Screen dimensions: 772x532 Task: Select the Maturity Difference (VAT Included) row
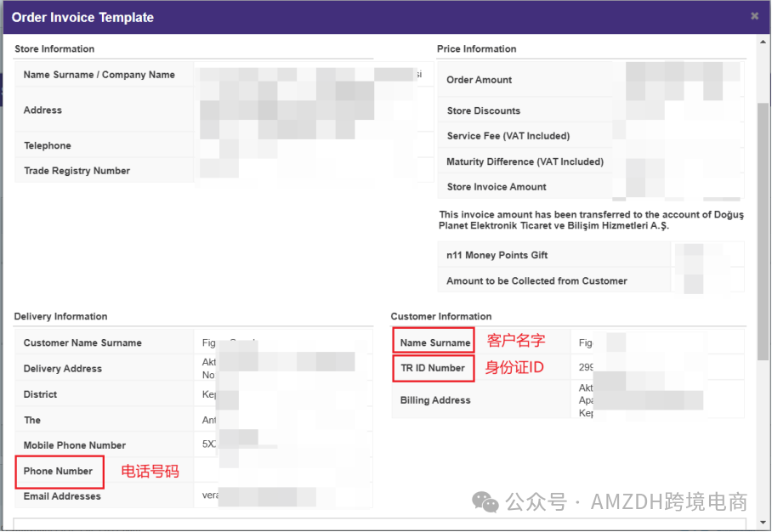525,161
